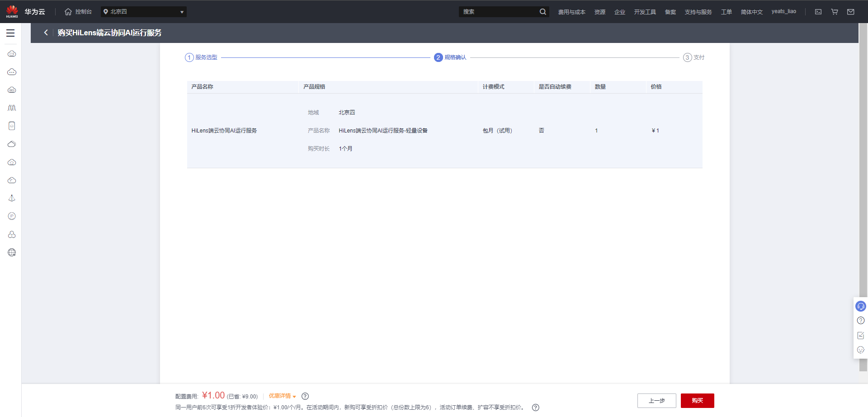Open the 北京四 region dropdown
Screen dimensions: 868x417
click(x=144, y=12)
